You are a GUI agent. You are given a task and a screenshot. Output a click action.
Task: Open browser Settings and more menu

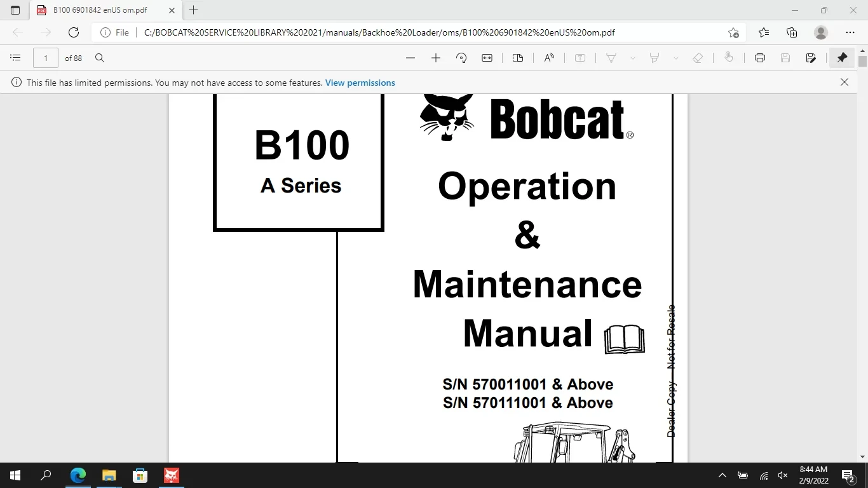pos(850,32)
